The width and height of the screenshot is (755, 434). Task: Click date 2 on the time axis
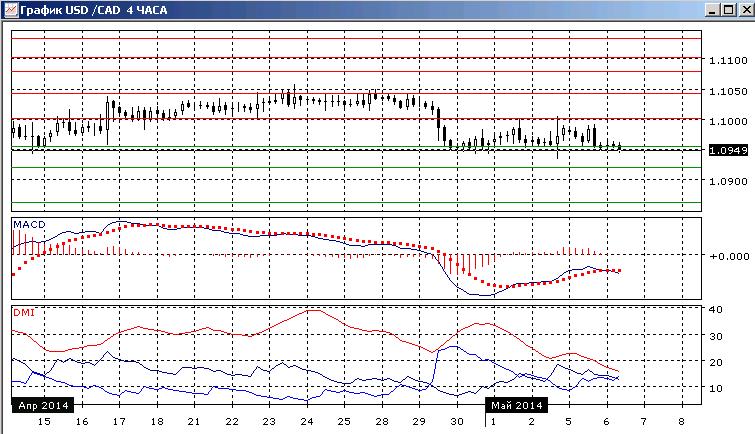tap(531, 422)
